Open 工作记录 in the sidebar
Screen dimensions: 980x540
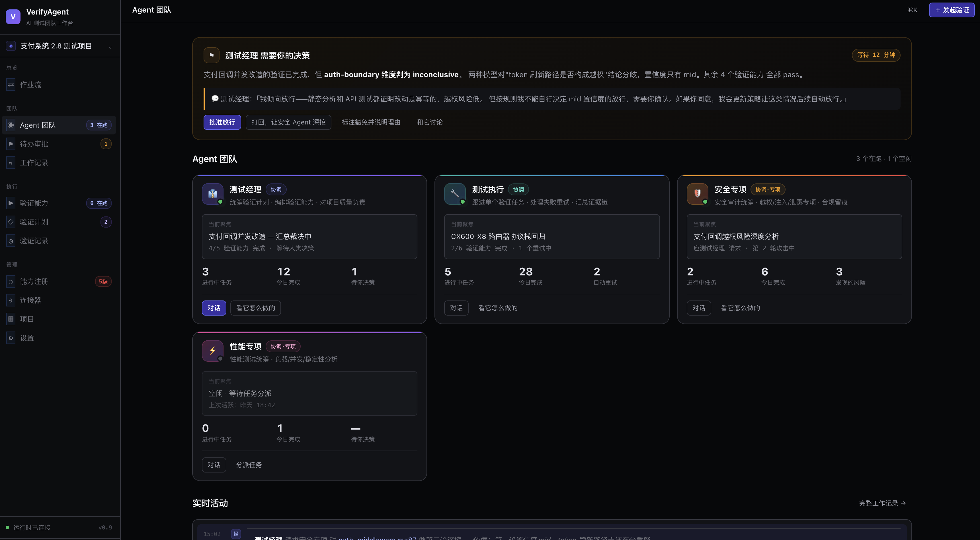click(59, 163)
